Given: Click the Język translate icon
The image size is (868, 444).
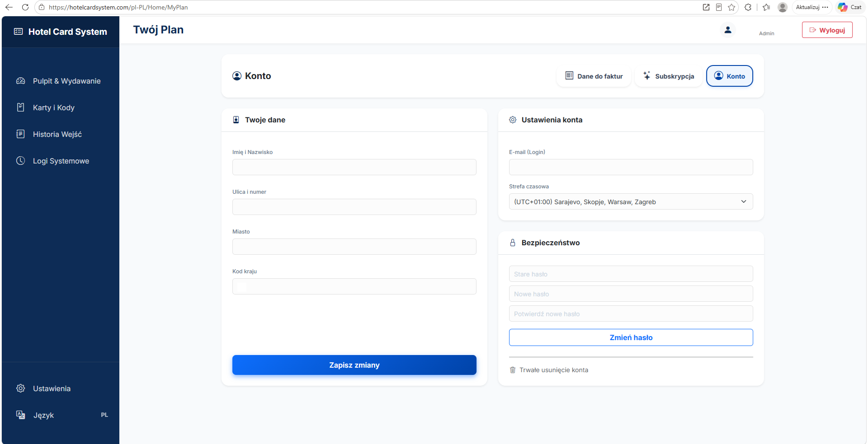Looking at the screenshot, I should [21, 415].
